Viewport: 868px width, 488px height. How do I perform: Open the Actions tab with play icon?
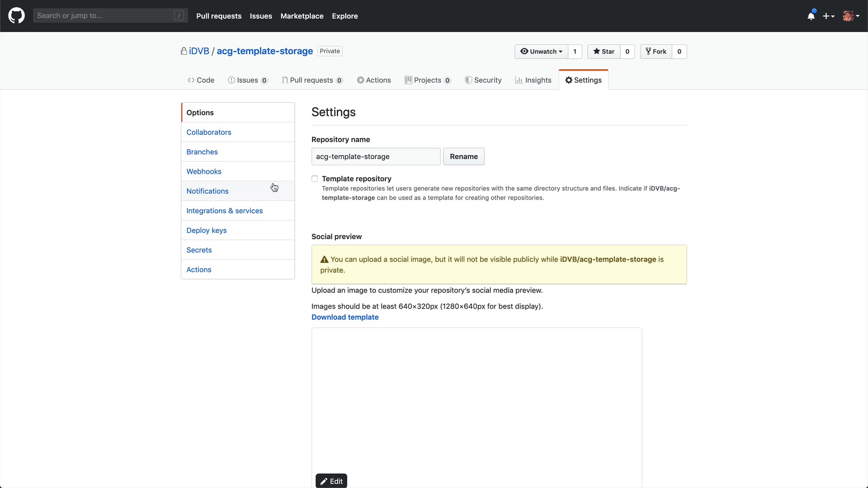click(x=373, y=80)
